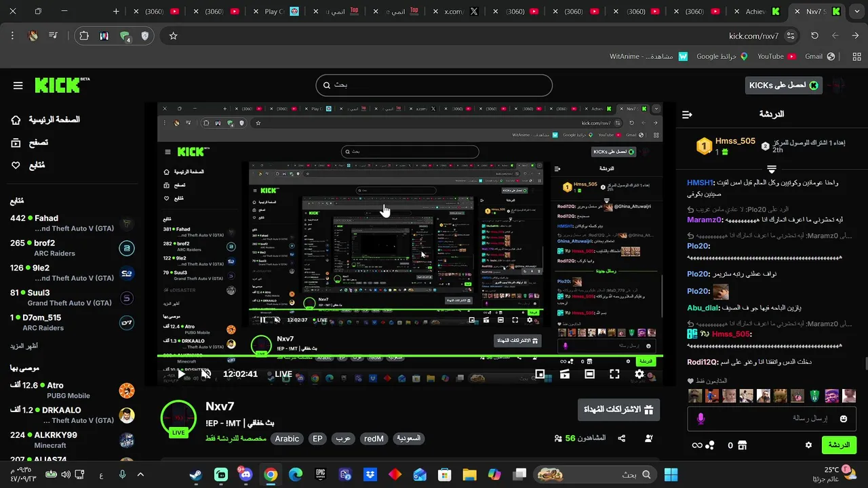The image size is (868, 488).
Task: Open a new browser tab
Action: point(116,12)
